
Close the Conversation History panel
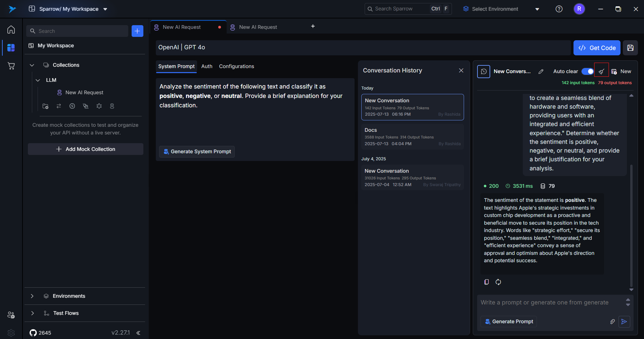click(x=461, y=70)
